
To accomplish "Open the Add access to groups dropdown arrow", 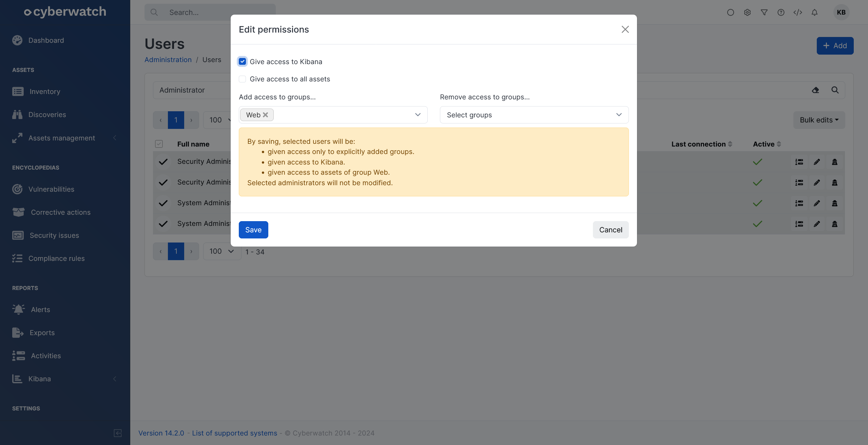I will tap(418, 115).
